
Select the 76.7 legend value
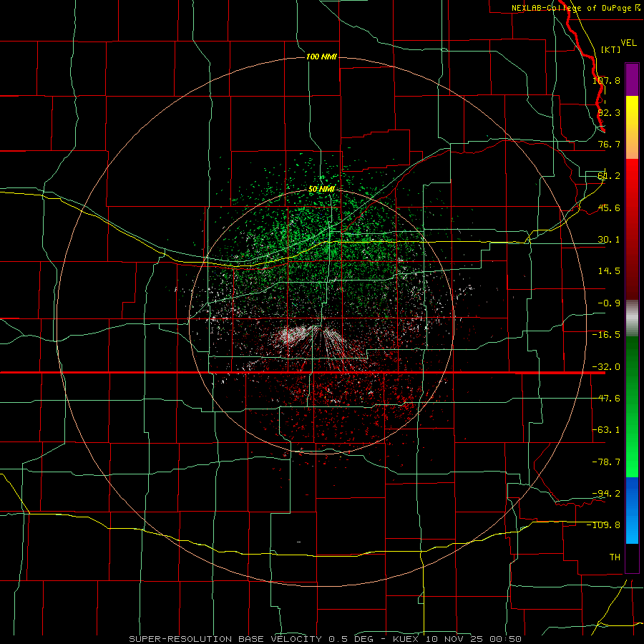(609, 144)
